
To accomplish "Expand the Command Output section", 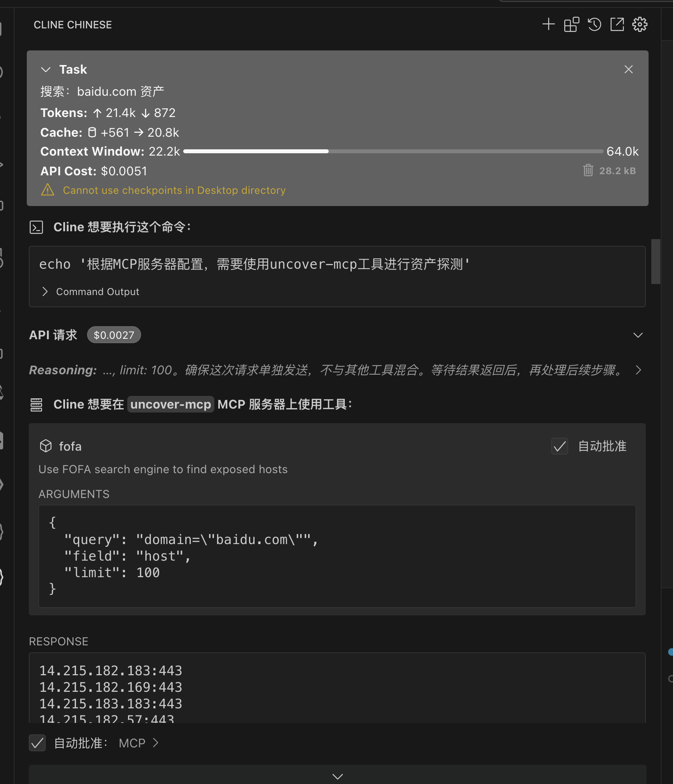I will [44, 292].
